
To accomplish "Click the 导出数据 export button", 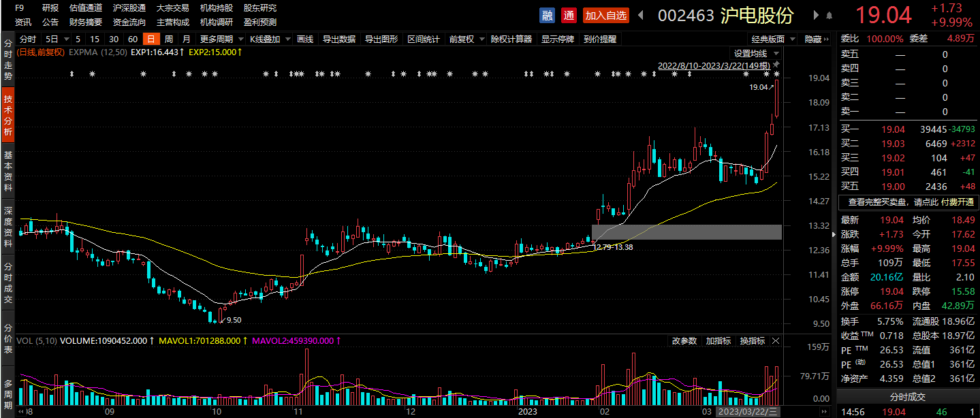I will click(338, 39).
